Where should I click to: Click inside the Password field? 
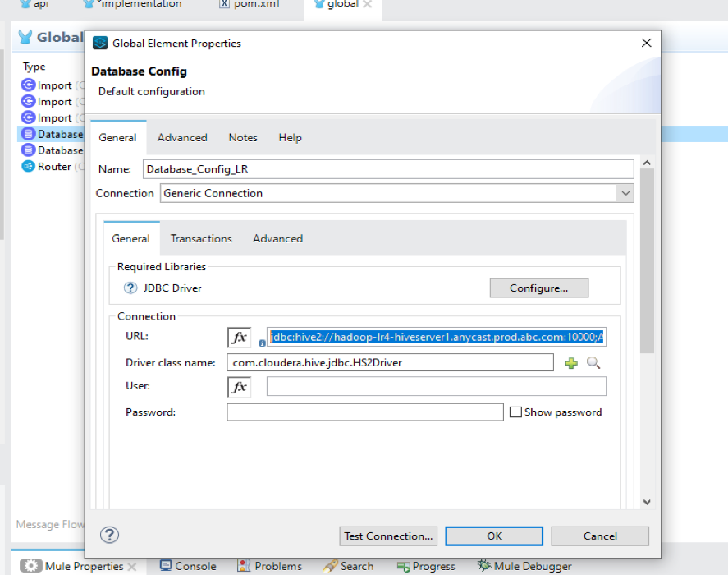point(366,412)
